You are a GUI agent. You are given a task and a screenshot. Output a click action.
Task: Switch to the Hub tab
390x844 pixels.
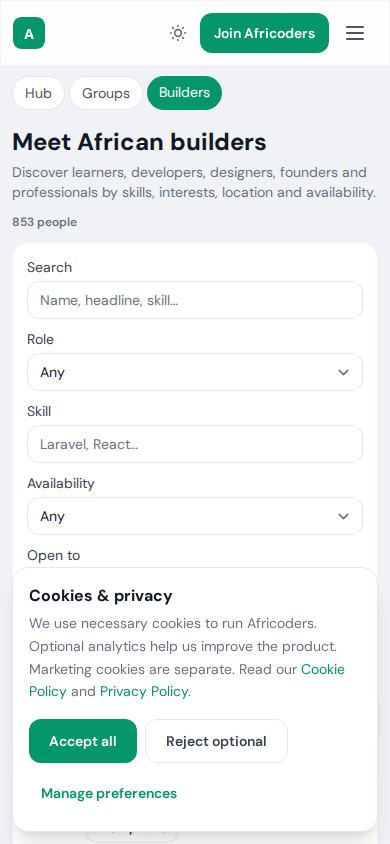pos(38,93)
